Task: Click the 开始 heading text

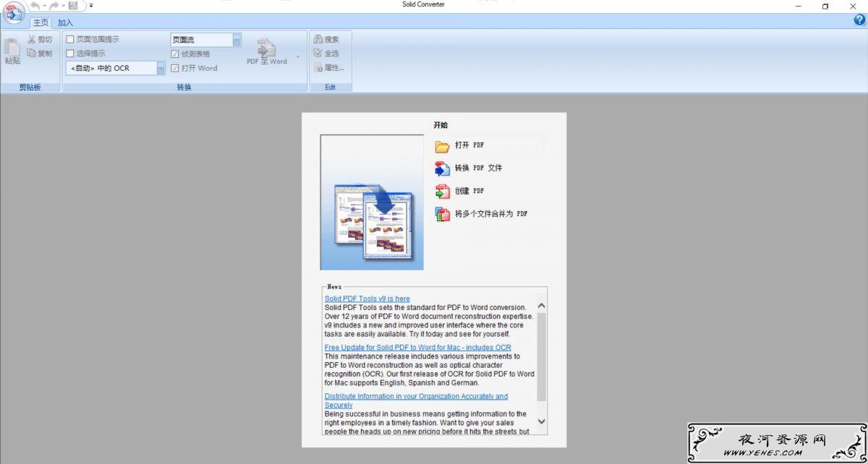Action: tap(441, 125)
